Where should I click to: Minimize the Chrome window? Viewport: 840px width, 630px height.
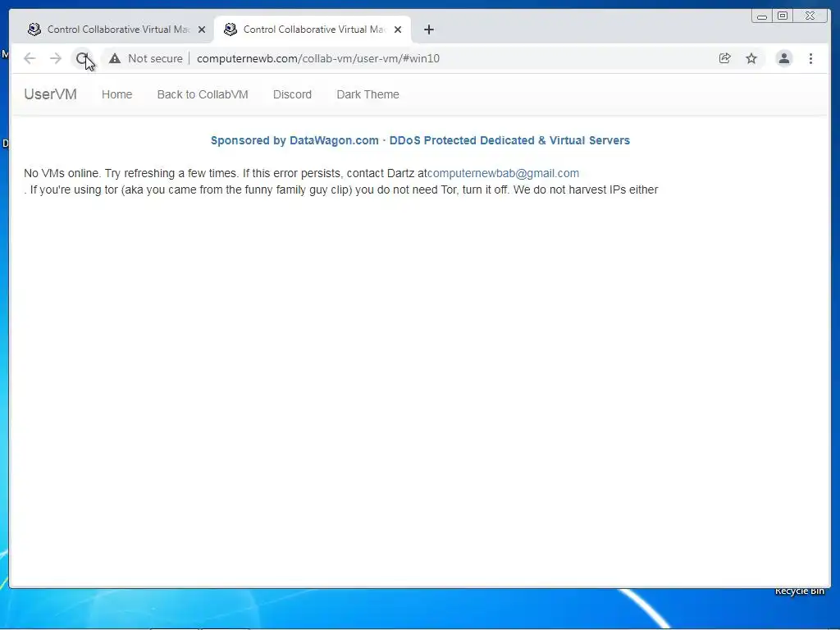coord(762,16)
